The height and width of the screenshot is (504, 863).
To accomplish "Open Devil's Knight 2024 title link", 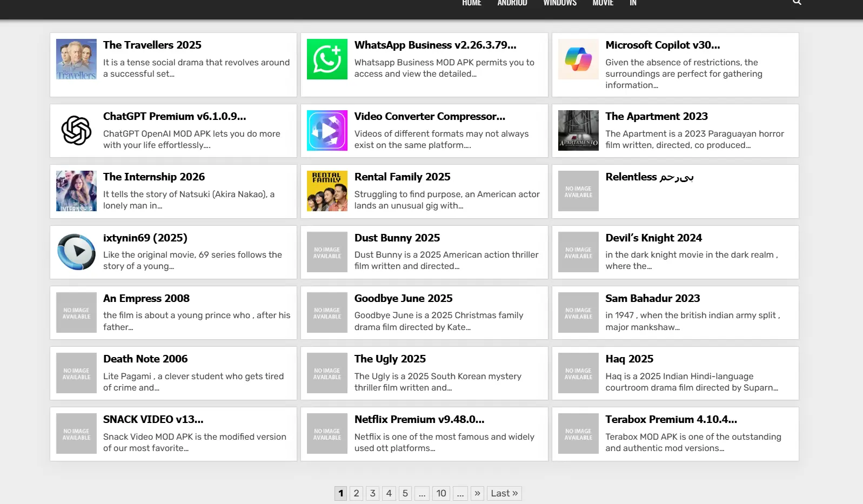I will (653, 238).
